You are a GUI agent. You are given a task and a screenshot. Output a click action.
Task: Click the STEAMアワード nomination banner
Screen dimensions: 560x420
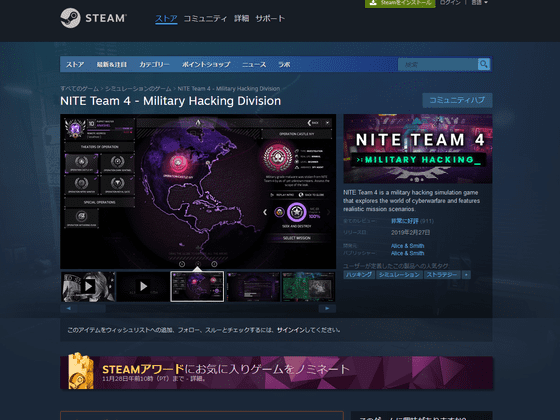276,372
